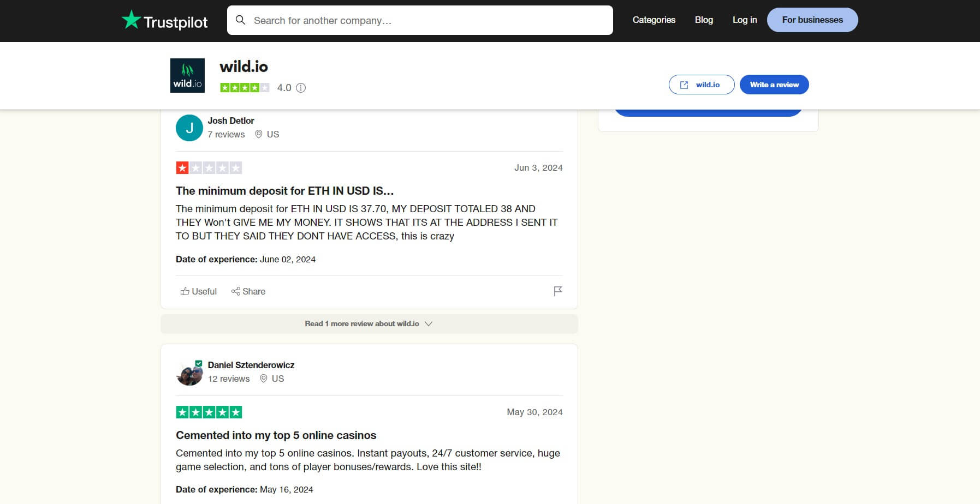Click the thumbs-up Useful icon
This screenshot has width=980, height=504.
click(x=185, y=291)
